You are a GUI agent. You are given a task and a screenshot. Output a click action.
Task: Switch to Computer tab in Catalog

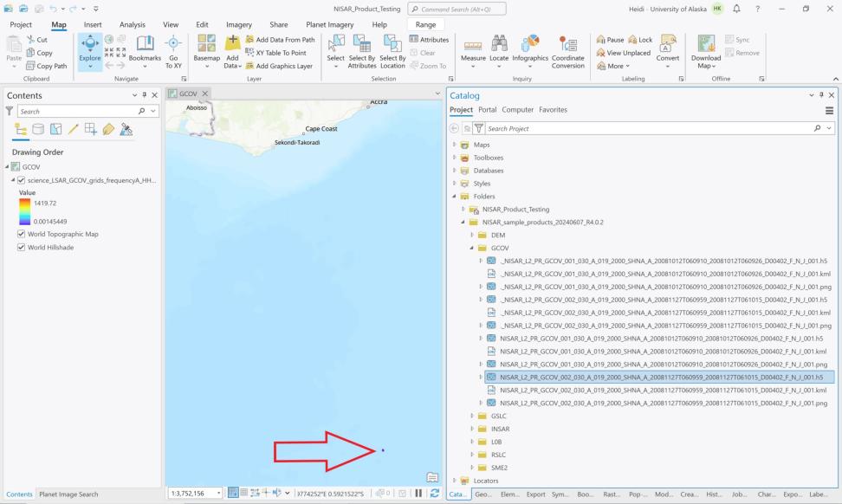coord(518,109)
